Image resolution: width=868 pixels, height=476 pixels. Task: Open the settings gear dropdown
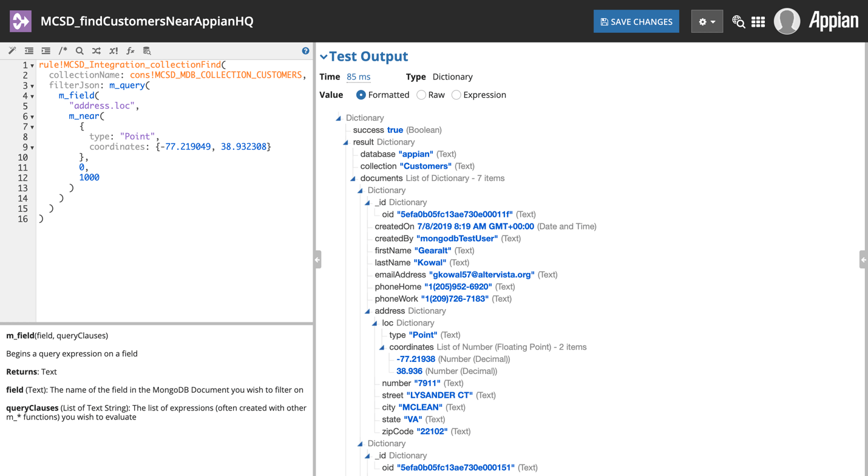point(707,21)
